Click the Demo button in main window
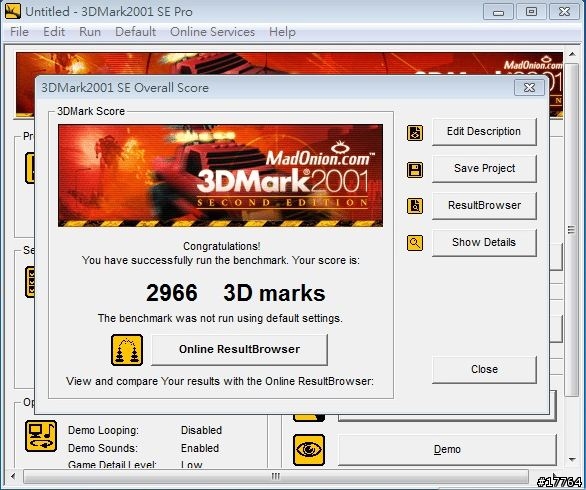The width and height of the screenshot is (586, 490). [447, 450]
